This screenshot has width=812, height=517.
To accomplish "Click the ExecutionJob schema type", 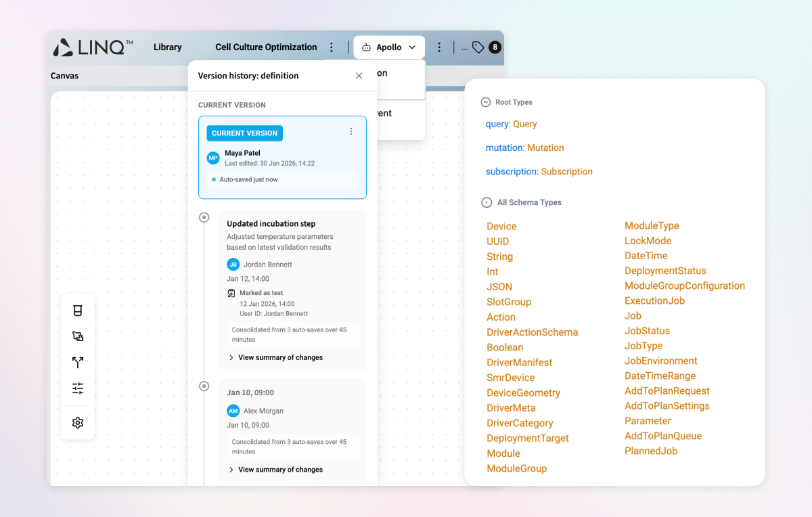I will 655,300.
